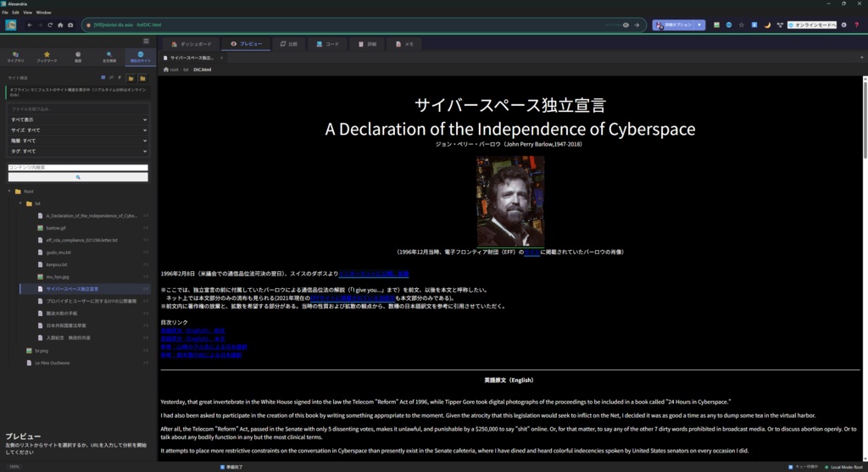
Task: Select the プレビュー tab
Action: tap(247, 44)
